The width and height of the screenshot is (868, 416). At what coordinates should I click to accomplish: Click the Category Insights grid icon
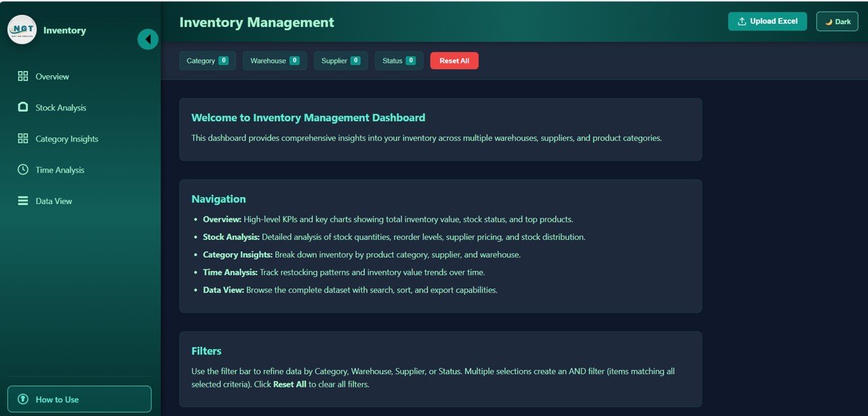click(23, 139)
